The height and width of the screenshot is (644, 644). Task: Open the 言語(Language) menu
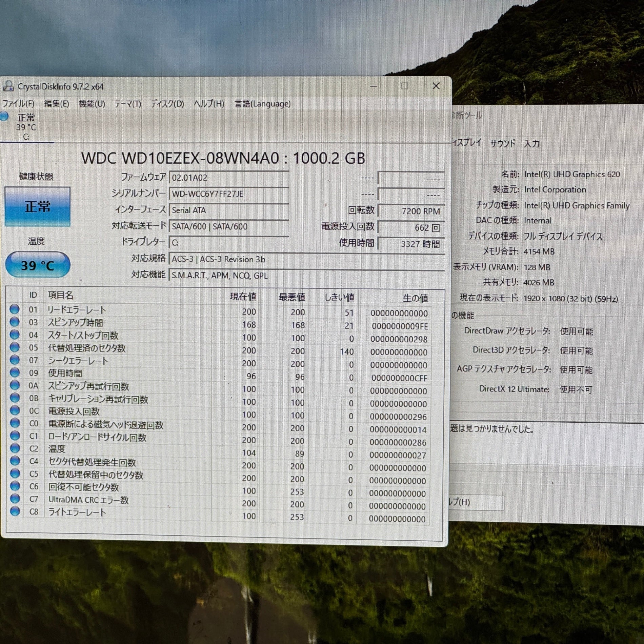[263, 104]
